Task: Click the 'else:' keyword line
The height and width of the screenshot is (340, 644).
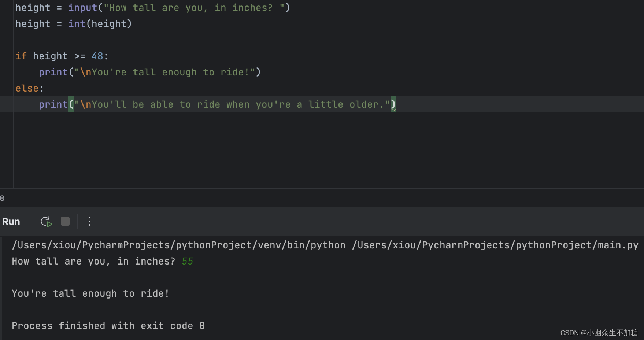Action: pos(30,88)
